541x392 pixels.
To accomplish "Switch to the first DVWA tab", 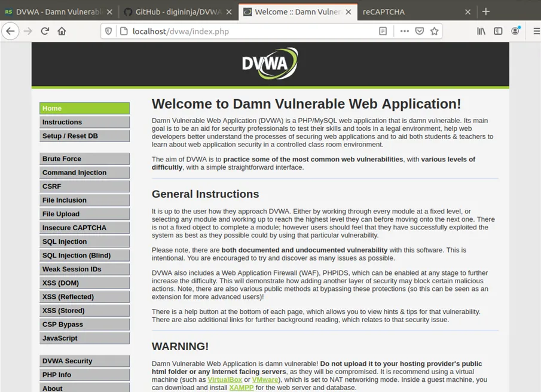I will 59,12.
